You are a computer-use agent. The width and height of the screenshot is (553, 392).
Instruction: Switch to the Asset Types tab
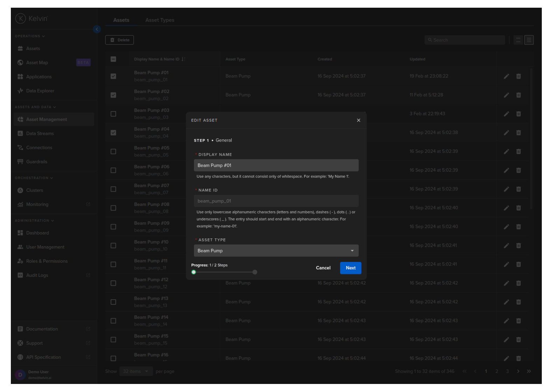(160, 20)
